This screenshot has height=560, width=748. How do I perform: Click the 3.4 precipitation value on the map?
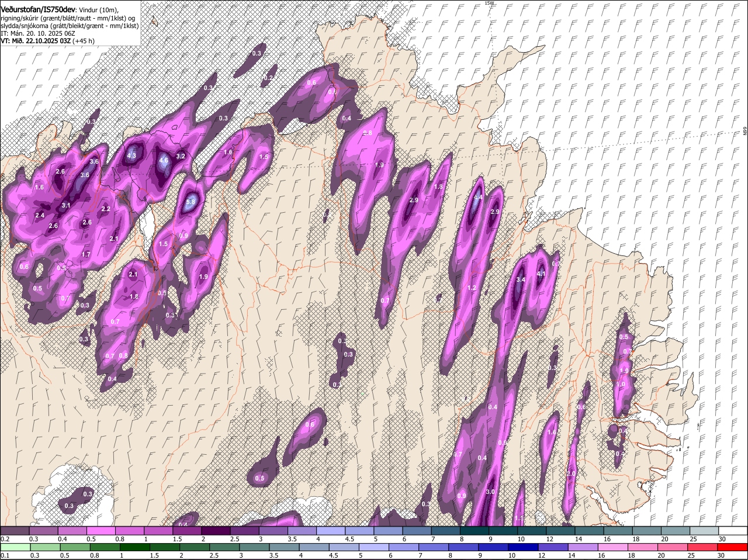[x=521, y=280]
